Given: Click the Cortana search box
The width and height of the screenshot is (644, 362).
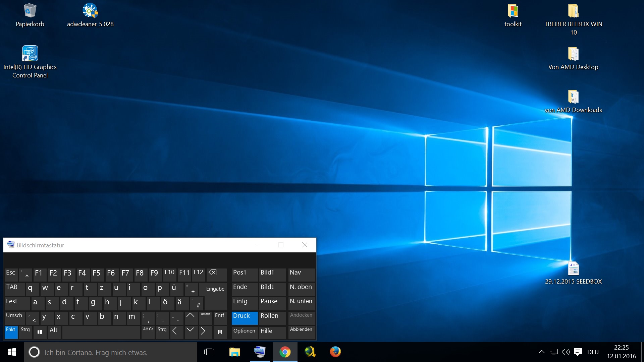Looking at the screenshot, I should coord(111,352).
